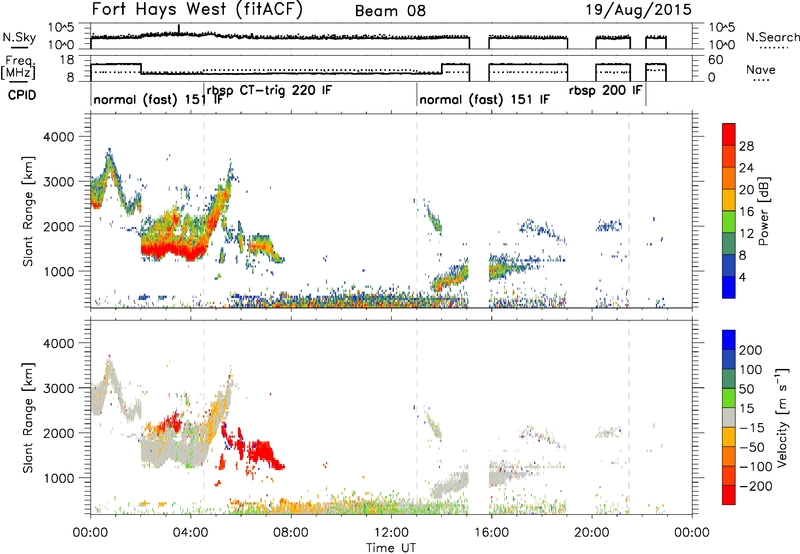
Task: Click the '4000' tick of the power panel
Action: (x=58, y=137)
